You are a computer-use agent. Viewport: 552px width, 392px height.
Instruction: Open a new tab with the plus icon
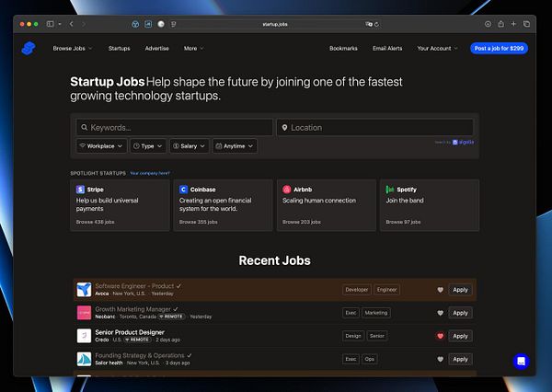[513, 24]
